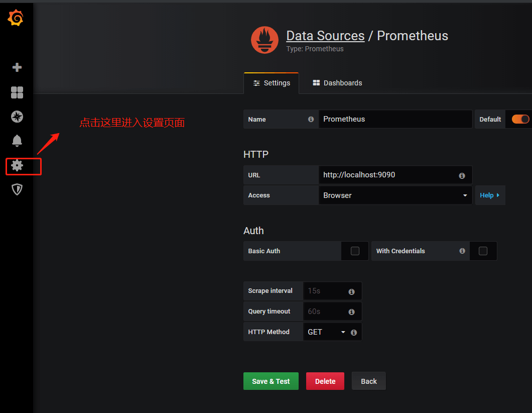Click inside the Name input field

[x=395, y=119]
